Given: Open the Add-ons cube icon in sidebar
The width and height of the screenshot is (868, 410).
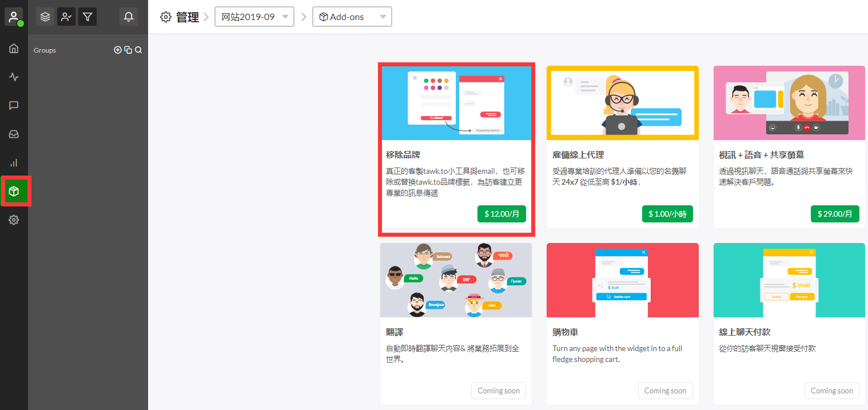Looking at the screenshot, I should tap(14, 191).
